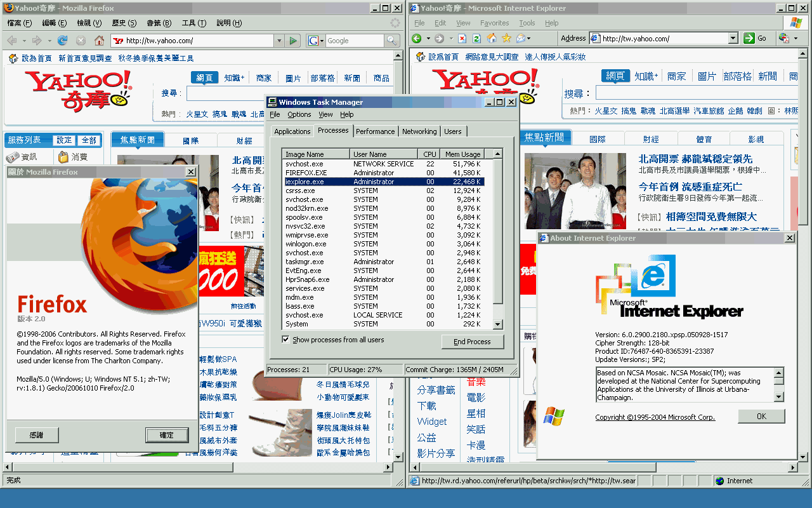Image resolution: width=812 pixels, height=508 pixels.
Task: Click Firefox home button
Action: 99,41
